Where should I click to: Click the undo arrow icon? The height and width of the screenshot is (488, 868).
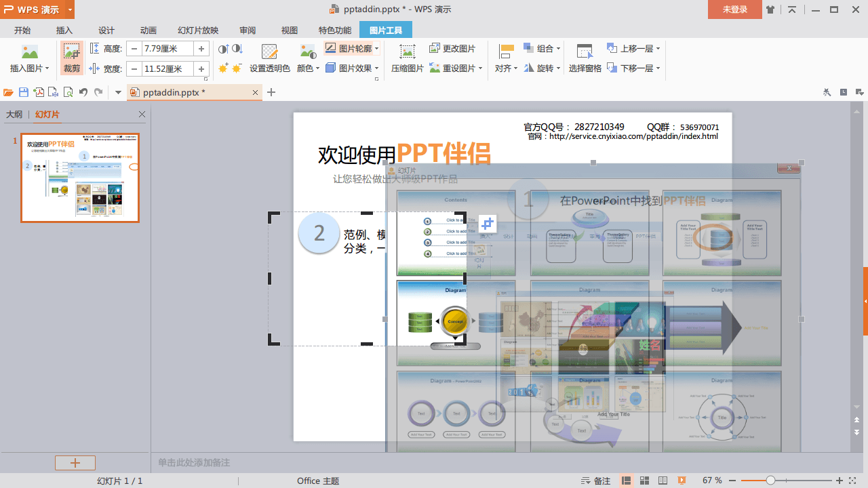pos(83,92)
